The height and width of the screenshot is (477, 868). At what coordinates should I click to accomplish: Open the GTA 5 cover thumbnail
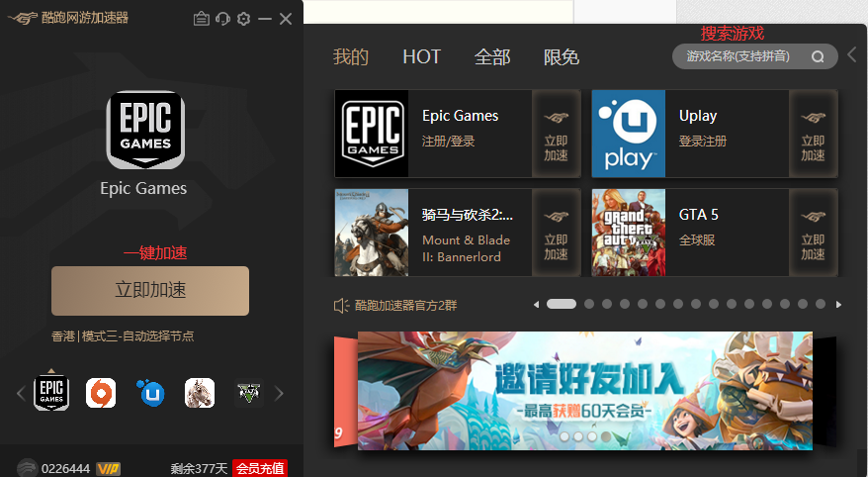629,233
